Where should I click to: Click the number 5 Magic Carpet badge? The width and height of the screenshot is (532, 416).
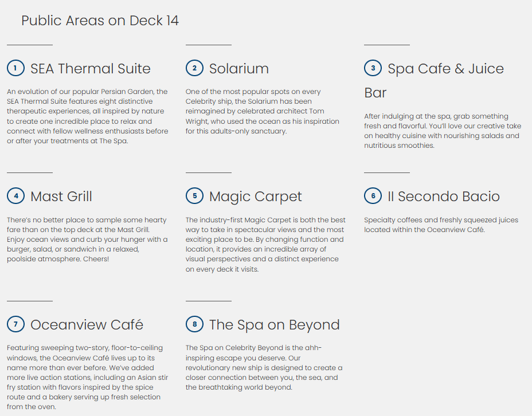(x=194, y=196)
